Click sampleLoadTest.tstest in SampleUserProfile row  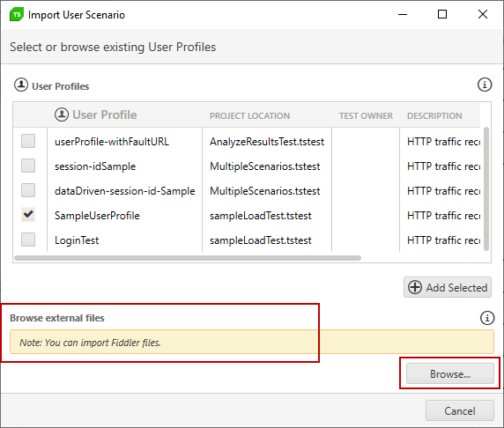(x=260, y=216)
